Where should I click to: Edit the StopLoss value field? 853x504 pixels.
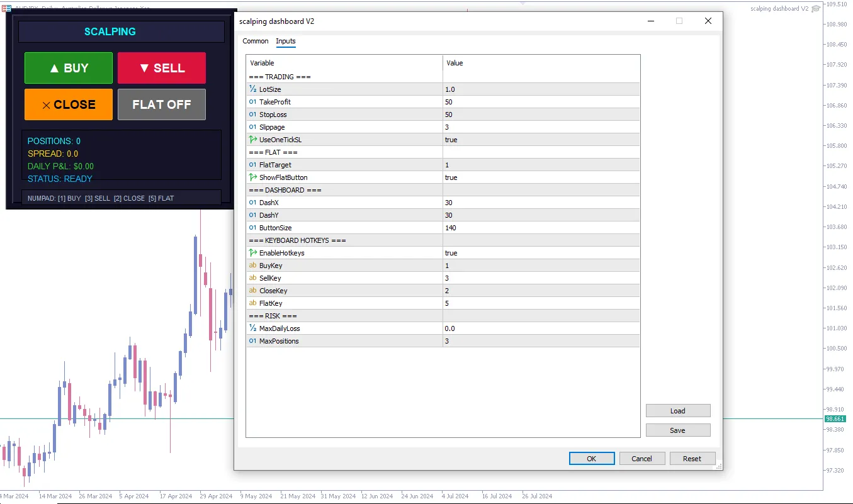(x=541, y=115)
